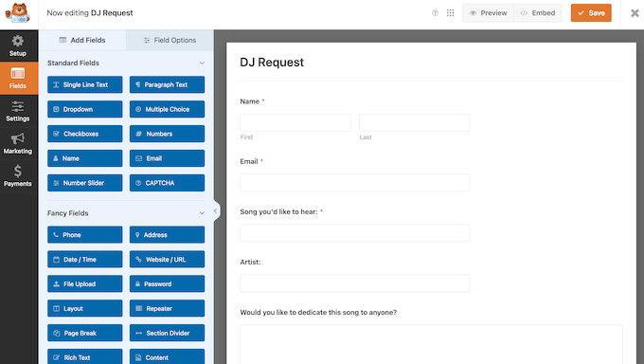The height and width of the screenshot is (364, 644).
Task: Open the Settings panel in sidebar
Action: 18,111
